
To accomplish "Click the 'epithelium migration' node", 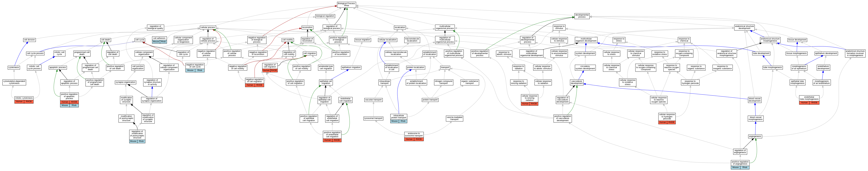I will pyautogui.click(x=351, y=67).
